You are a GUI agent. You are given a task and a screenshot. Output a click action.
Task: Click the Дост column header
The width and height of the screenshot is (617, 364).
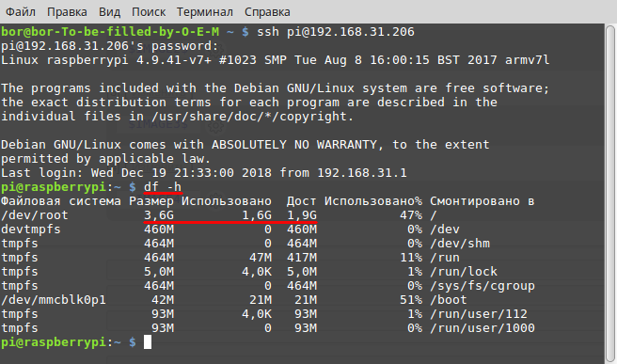click(x=301, y=202)
